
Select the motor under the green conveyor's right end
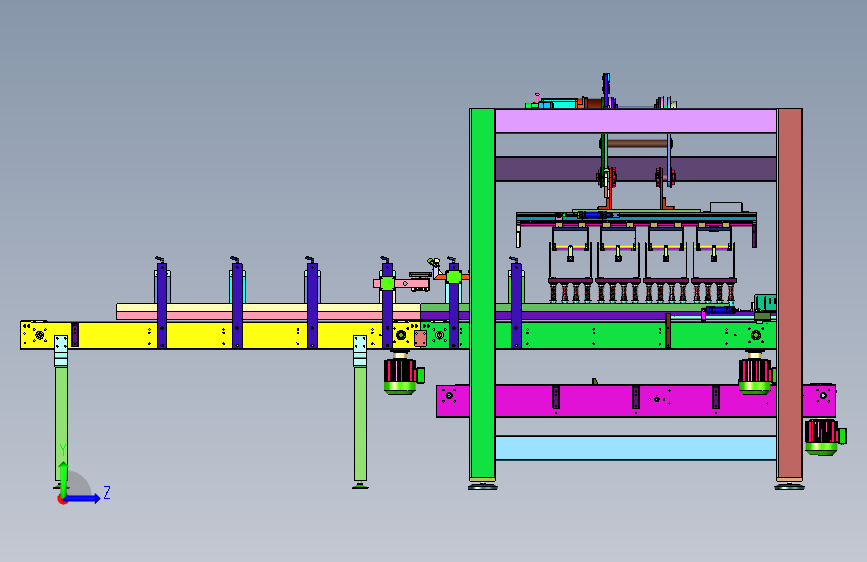click(756, 375)
